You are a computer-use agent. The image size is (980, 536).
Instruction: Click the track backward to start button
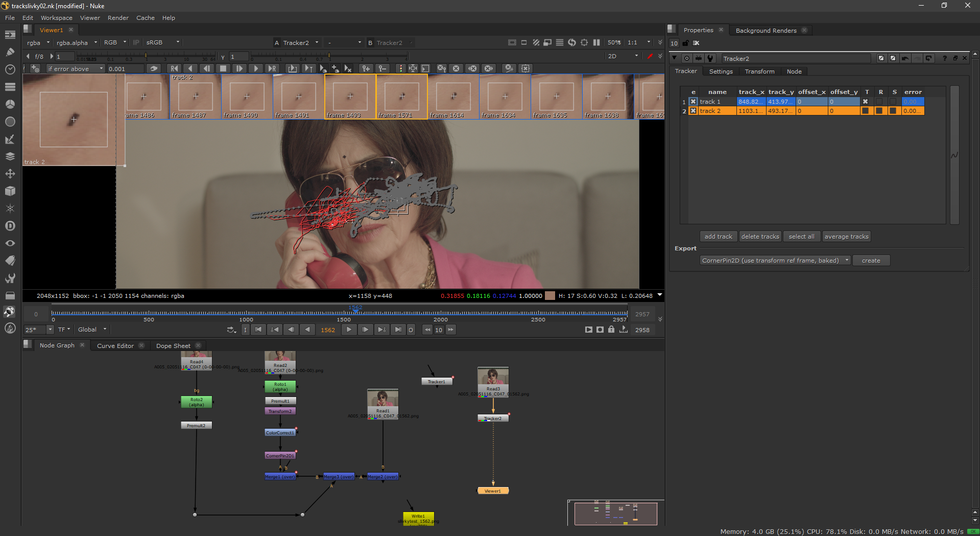coord(175,68)
